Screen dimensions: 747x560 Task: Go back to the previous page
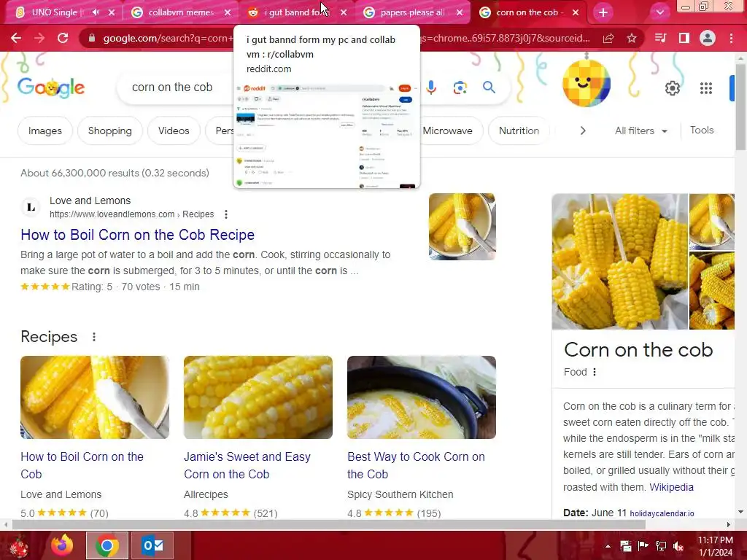coord(16,38)
